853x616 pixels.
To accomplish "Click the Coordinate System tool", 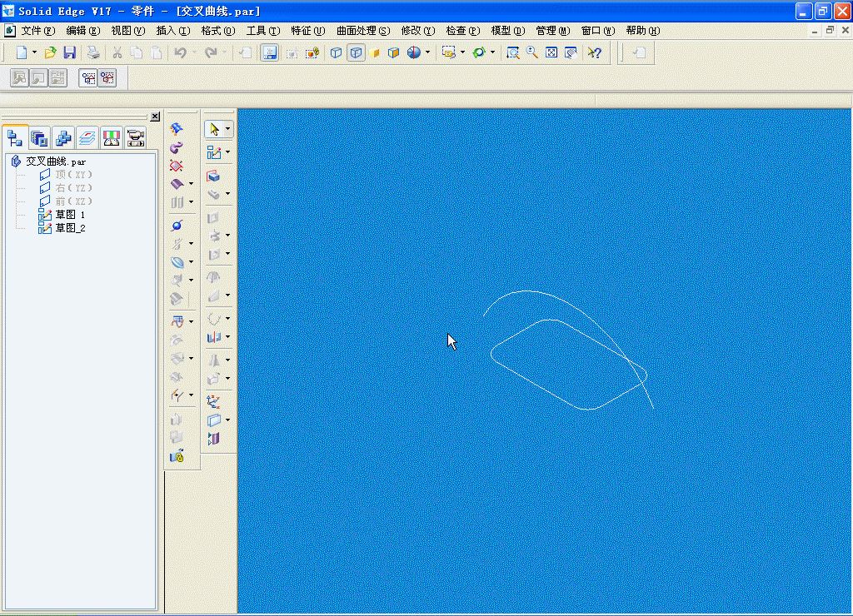I will [x=213, y=401].
